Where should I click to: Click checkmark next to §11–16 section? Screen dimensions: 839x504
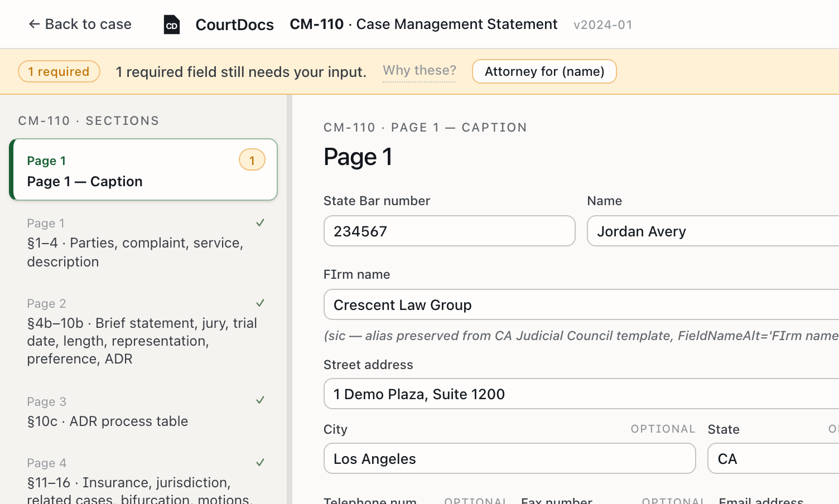260,462
